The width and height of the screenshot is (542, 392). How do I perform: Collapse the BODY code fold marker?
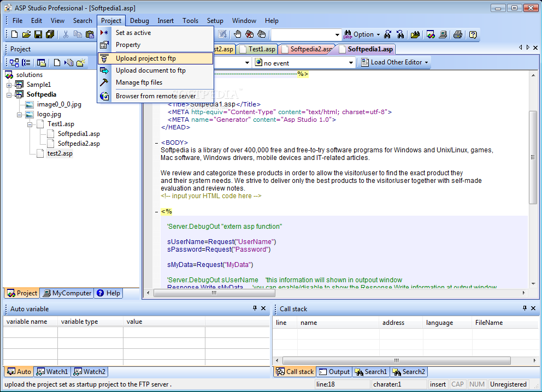click(x=157, y=142)
